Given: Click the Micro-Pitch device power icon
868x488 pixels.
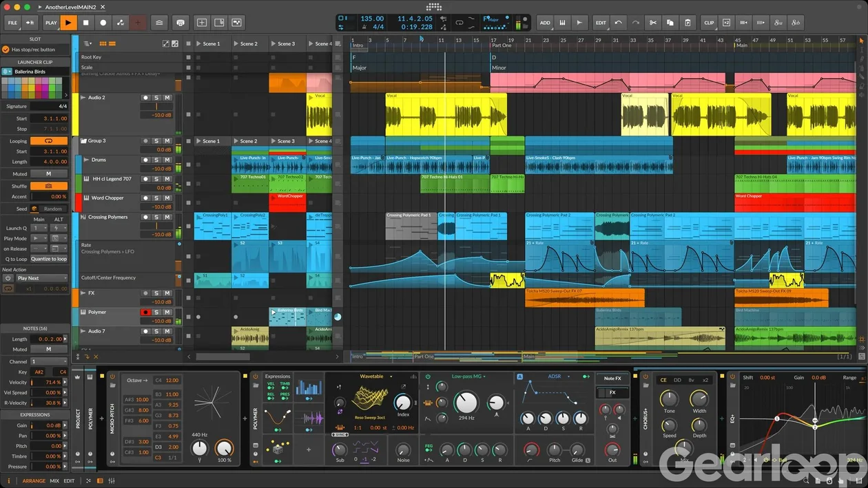Looking at the screenshot, I should click(x=112, y=376).
